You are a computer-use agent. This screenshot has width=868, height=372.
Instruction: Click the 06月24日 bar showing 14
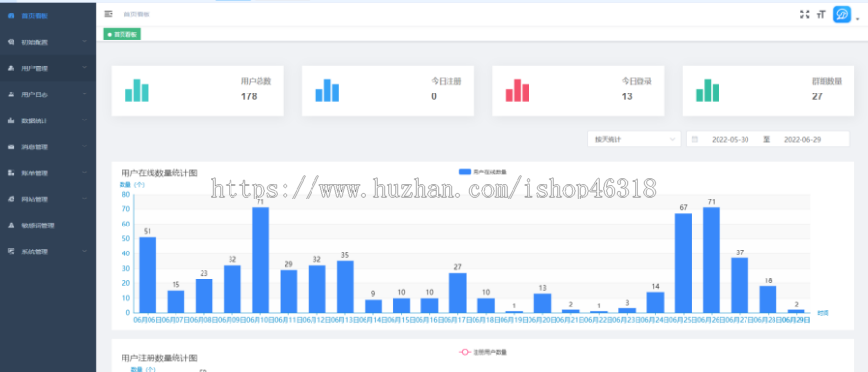[x=655, y=303]
